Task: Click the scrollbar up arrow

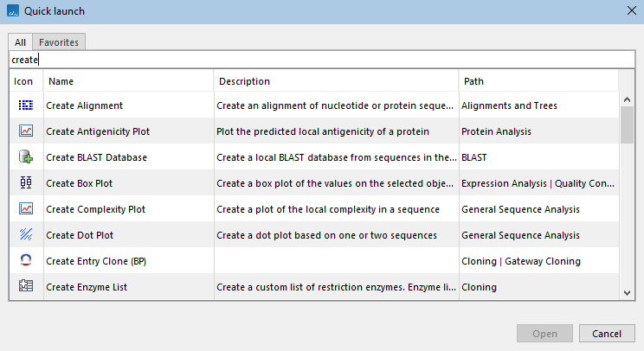Action: (x=627, y=99)
